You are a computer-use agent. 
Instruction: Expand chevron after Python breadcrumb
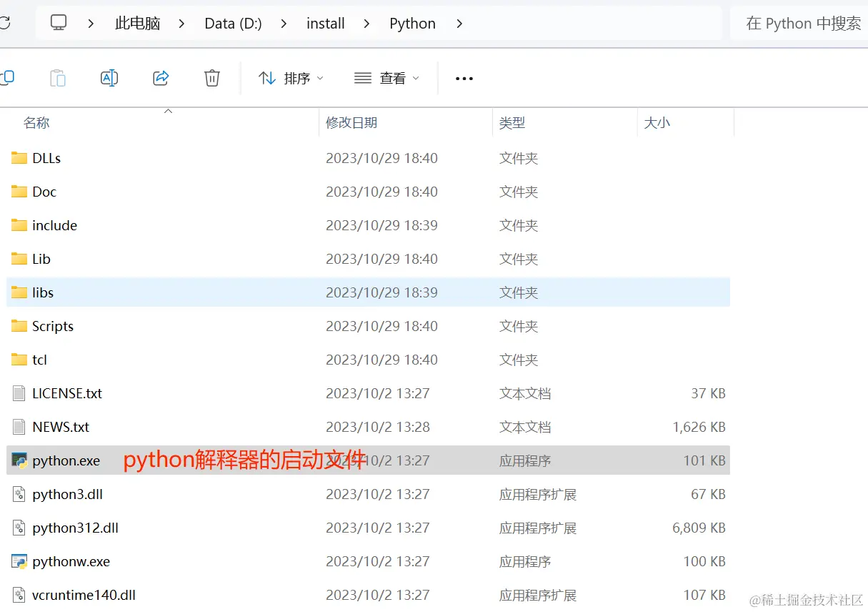pyautogui.click(x=459, y=24)
